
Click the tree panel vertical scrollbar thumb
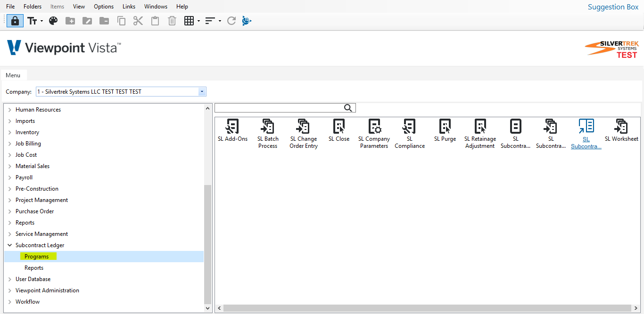pyautogui.click(x=208, y=244)
